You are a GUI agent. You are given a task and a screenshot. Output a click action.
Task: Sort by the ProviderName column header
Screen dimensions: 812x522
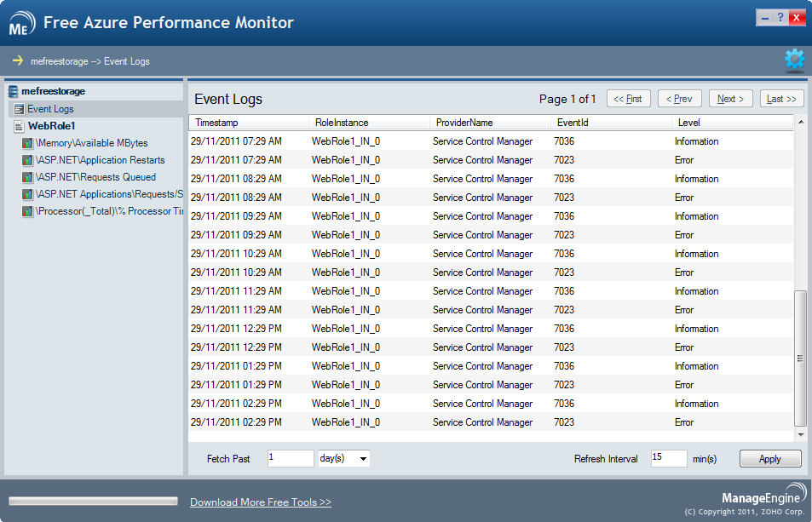click(x=490, y=123)
